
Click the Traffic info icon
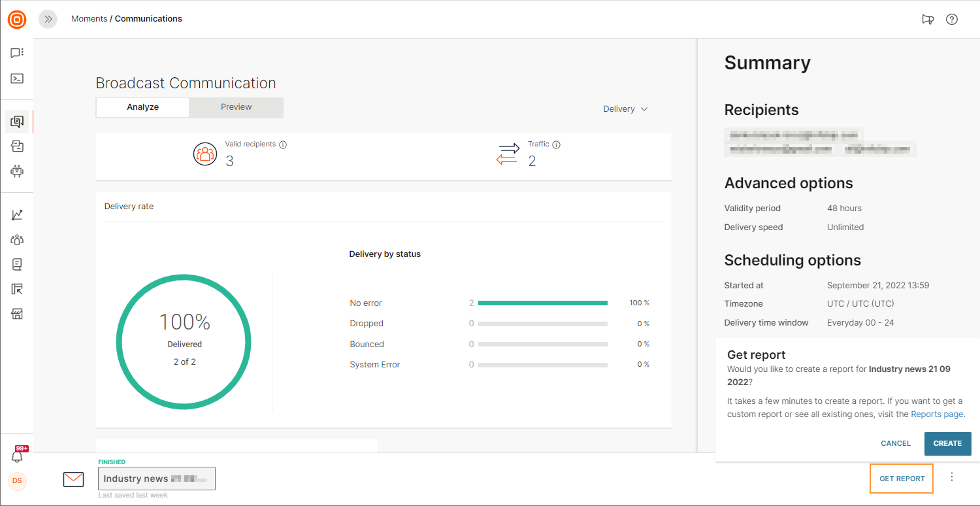(x=557, y=144)
